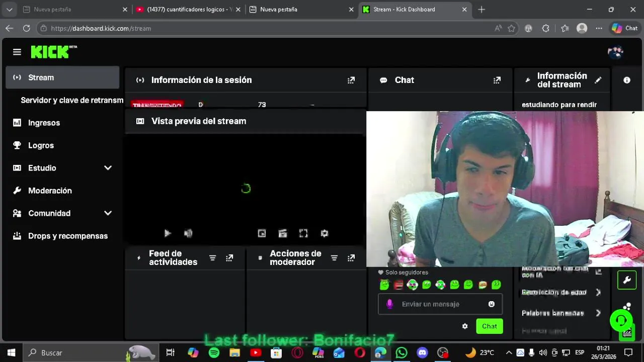The image size is (644, 362).
Task: Go back with browser back arrow
Action: 9,28
